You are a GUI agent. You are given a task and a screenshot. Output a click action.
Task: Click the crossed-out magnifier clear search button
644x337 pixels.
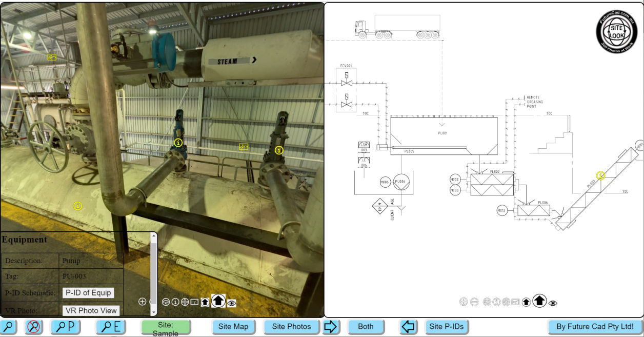[x=34, y=327]
